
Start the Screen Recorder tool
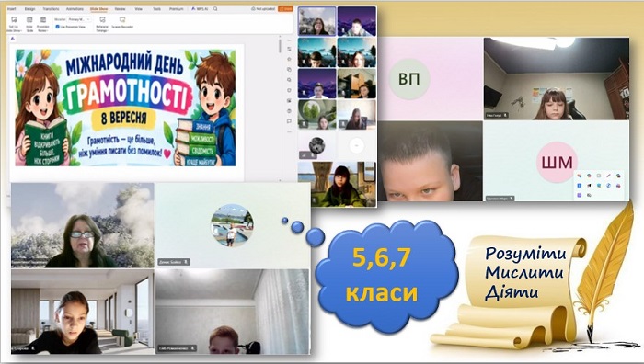click(x=122, y=23)
